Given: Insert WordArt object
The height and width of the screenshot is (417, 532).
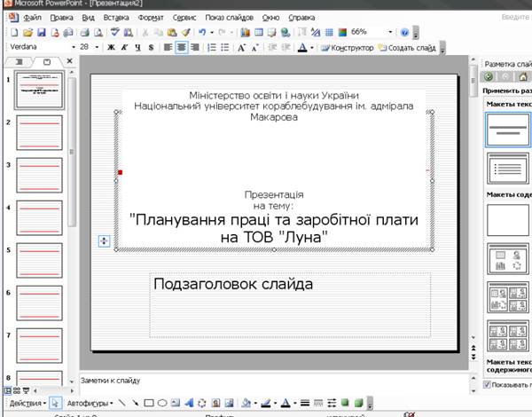Looking at the screenshot, I should 189,403.
